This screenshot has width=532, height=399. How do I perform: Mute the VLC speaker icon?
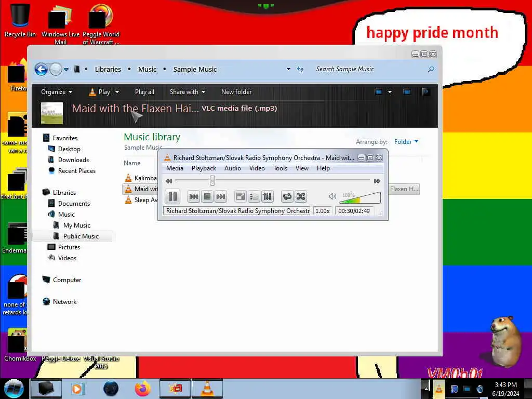pyautogui.click(x=332, y=196)
